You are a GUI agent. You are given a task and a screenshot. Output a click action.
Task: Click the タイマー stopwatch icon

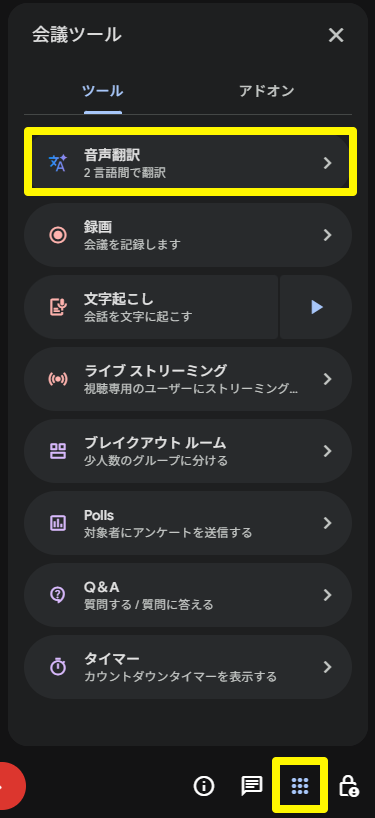point(58,667)
